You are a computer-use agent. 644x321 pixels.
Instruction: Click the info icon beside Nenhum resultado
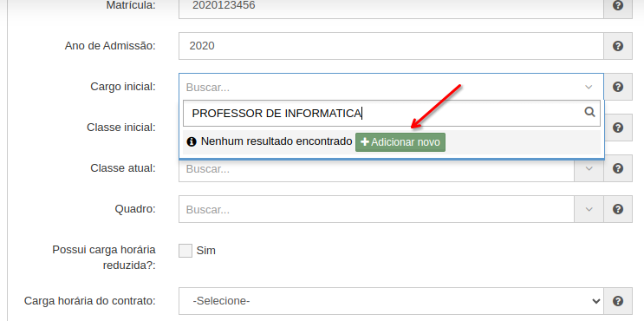click(192, 141)
